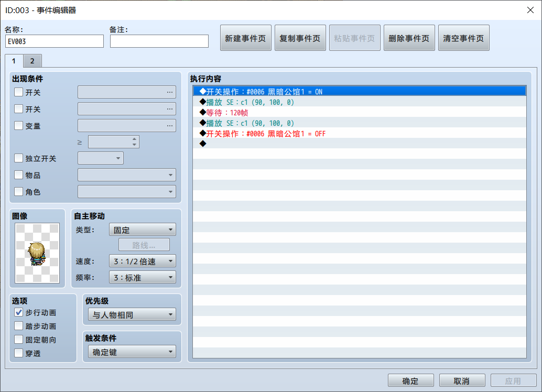
Task: Open the 物品 dropdown
Action: click(127, 175)
